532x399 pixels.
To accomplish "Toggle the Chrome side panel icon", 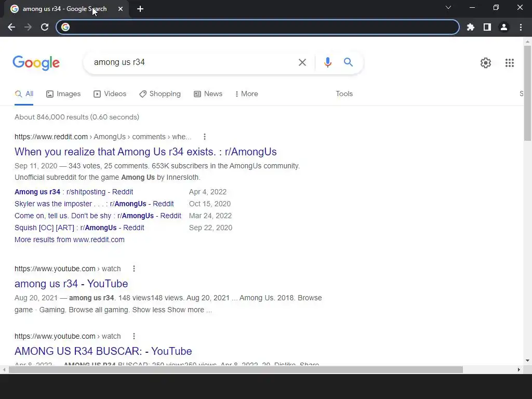I will pyautogui.click(x=487, y=27).
